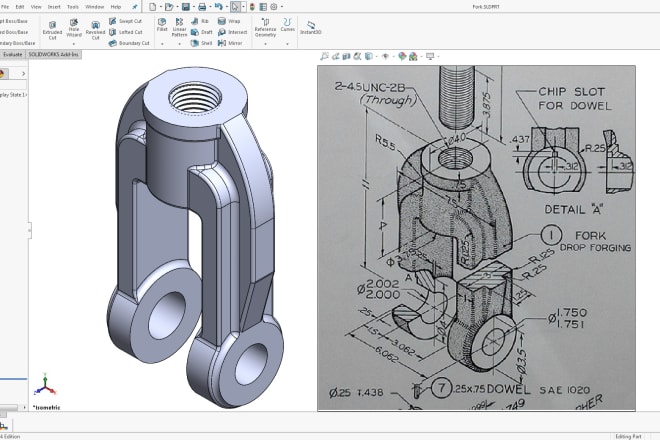Create a new document
660x440 pixels.
click(x=153, y=7)
